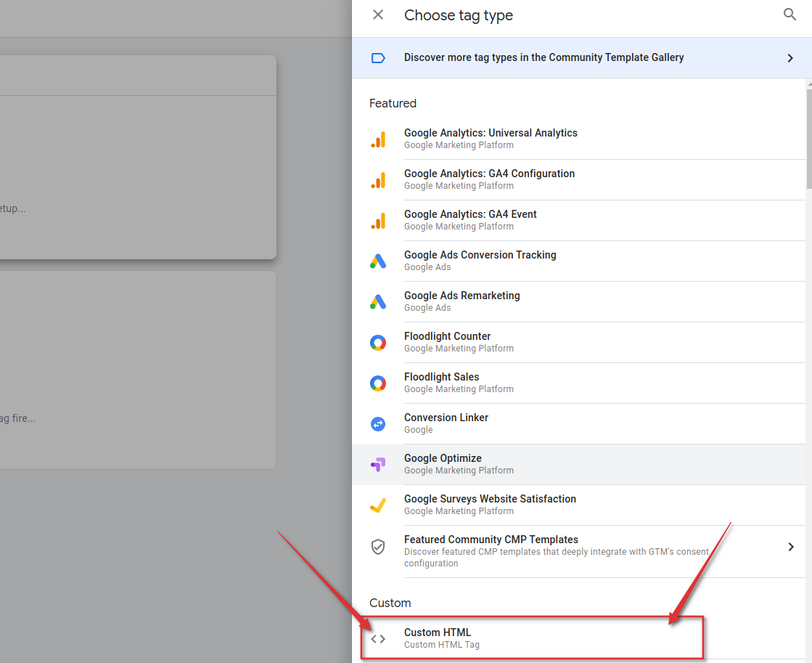Click the Tag Configuration card behind overlay
This screenshot has height=663, width=812.
coord(138,157)
